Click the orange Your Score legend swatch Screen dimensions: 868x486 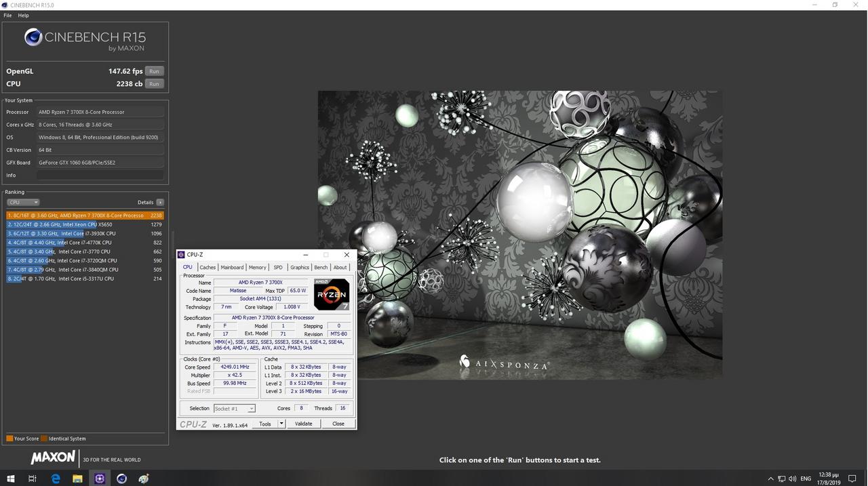point(9,439)
